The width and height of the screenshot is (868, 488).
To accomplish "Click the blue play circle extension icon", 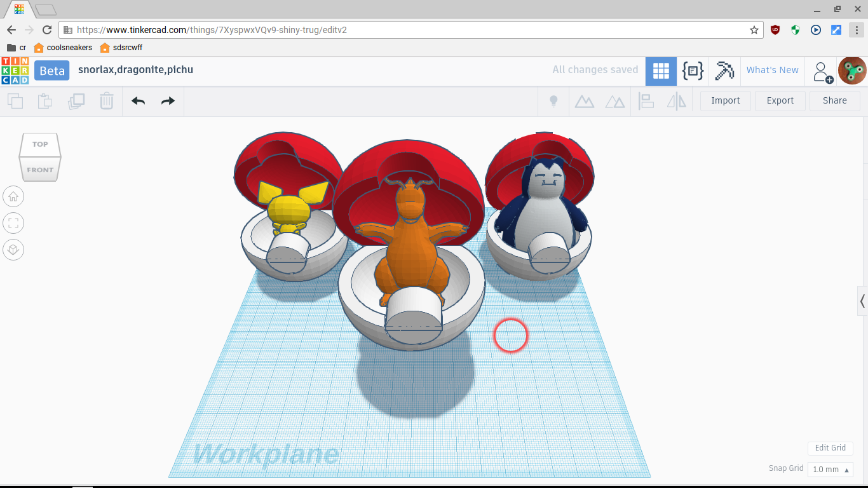I will pyautogui.click(x=816, y=30).
